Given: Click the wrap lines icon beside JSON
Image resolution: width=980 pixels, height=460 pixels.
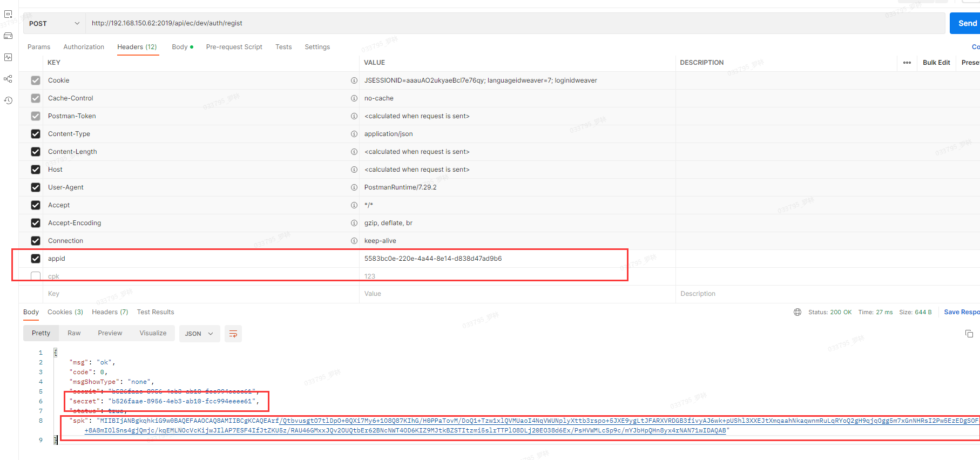Looking at the screenshot, I should pos(233,334).
